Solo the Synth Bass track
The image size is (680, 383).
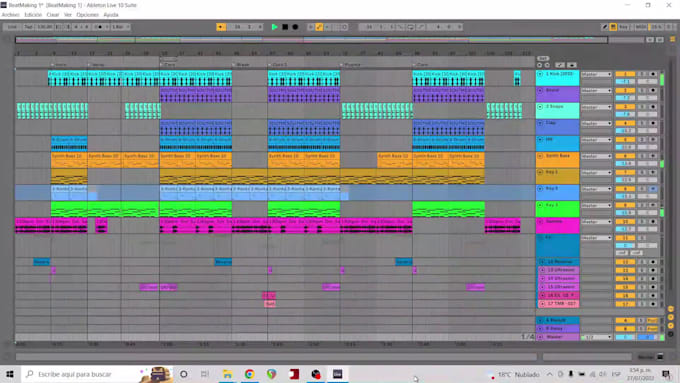click(642, 156)
